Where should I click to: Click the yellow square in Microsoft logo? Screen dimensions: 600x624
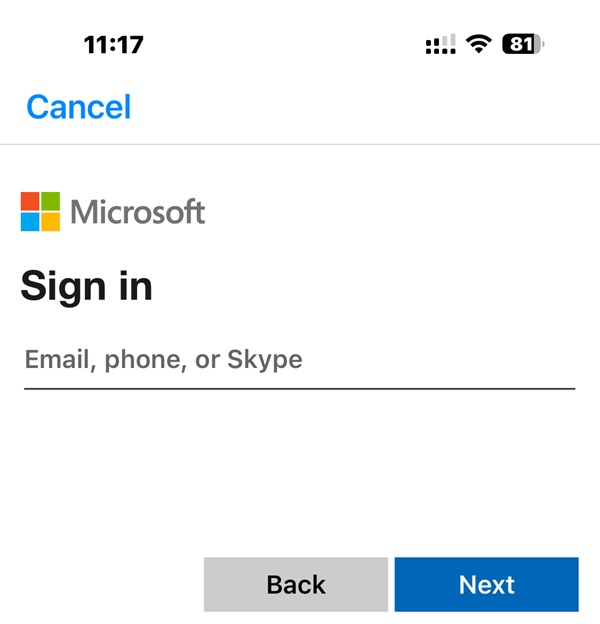[x=50, y=222]
